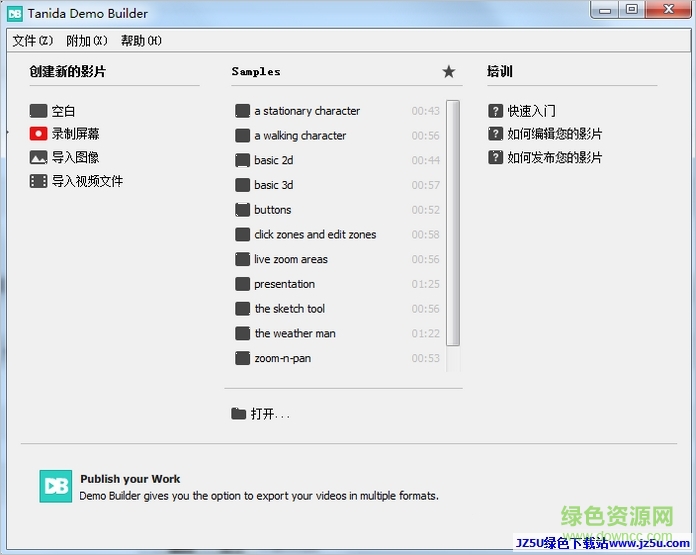Image resolution: width=696 pixels, height=555 pixels.
Task: Click the icon beside 'a walking character'
Action: click(242, 135)
